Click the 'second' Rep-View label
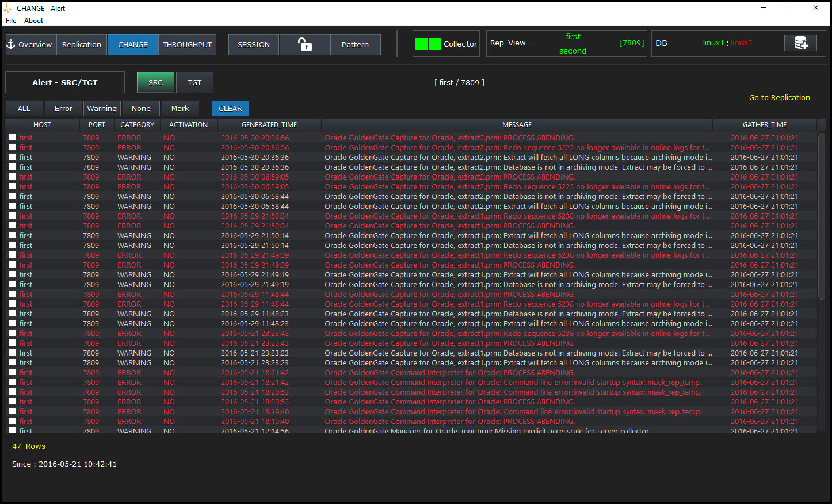Screen dimensions: 832x504 point(573,51)
